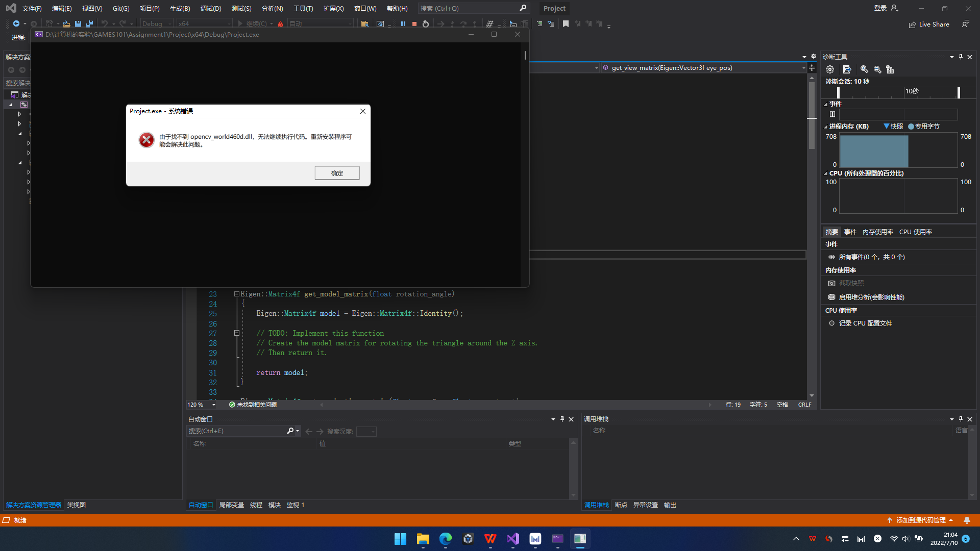Click the zoom in magnifier in diagnostic tools
980x551 pixels.
pos(864,69)
